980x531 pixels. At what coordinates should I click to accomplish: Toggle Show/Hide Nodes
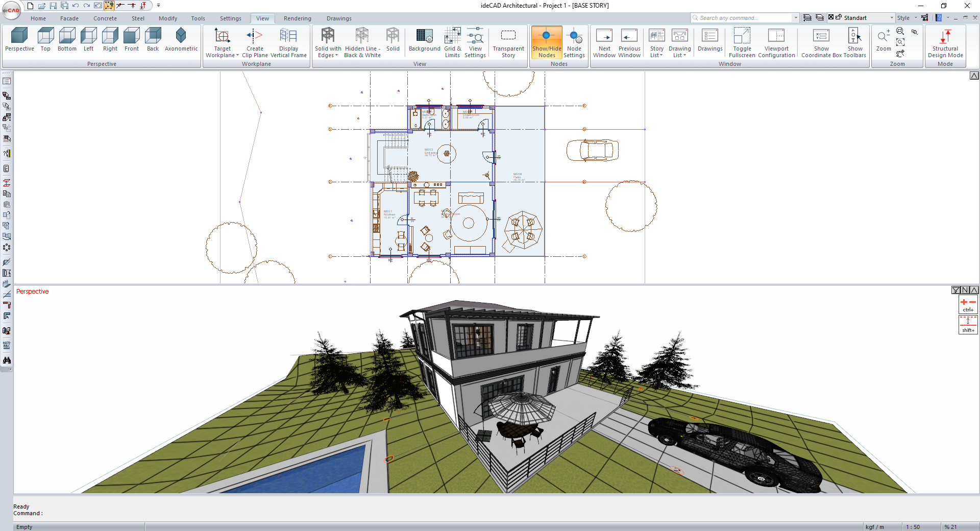[547, 43]
